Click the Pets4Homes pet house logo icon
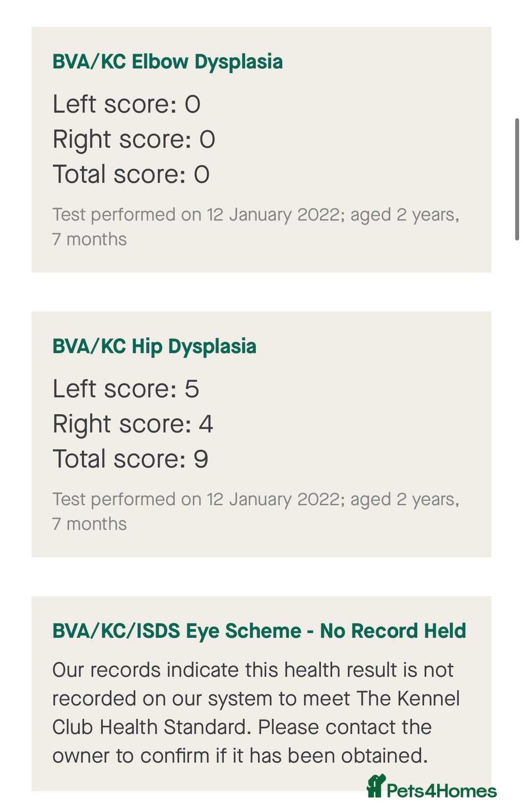The height and width of the screenshot is (812, 523). pos(376,786)
